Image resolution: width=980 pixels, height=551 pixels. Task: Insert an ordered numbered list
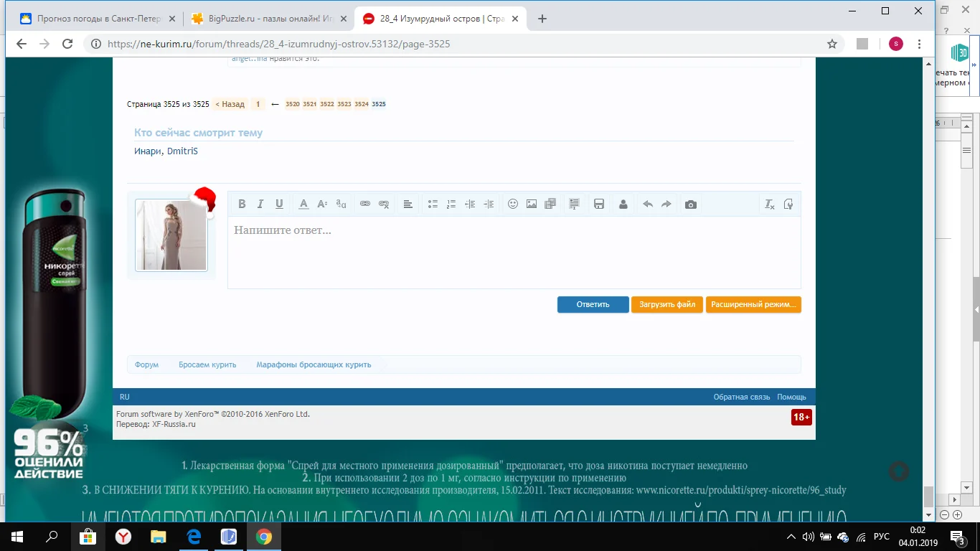tap(451, 204)
